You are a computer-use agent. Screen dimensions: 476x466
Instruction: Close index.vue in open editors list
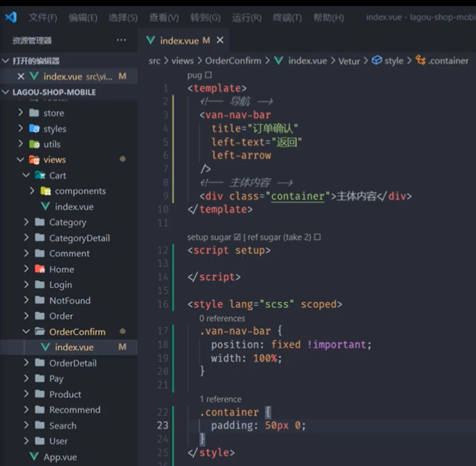(20, 76)
